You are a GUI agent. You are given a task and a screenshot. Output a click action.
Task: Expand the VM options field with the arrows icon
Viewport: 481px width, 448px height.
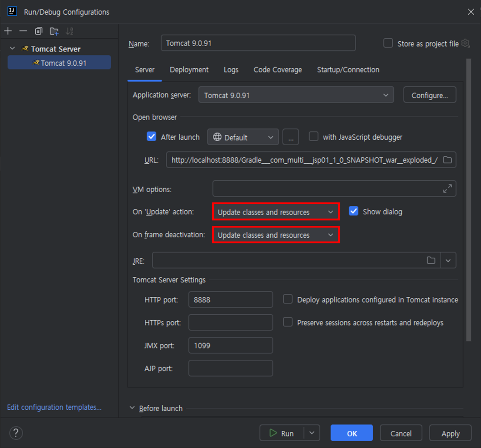[x=447, y=189]
